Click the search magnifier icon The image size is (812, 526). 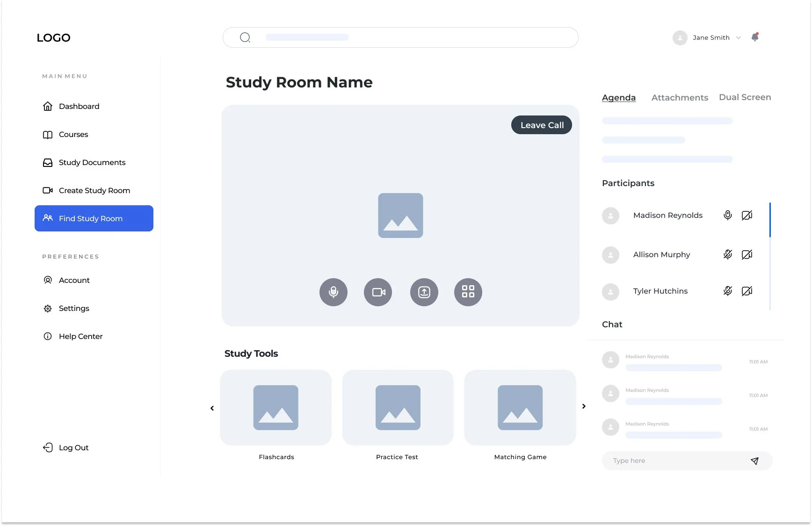click(x=245, y=37)
